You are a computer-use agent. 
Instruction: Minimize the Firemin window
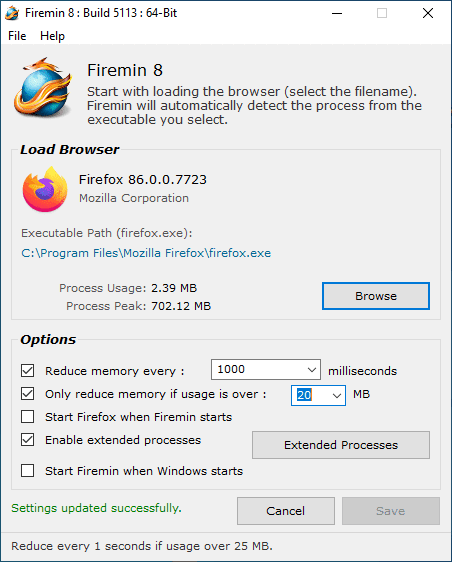click(x=337, y=14)
